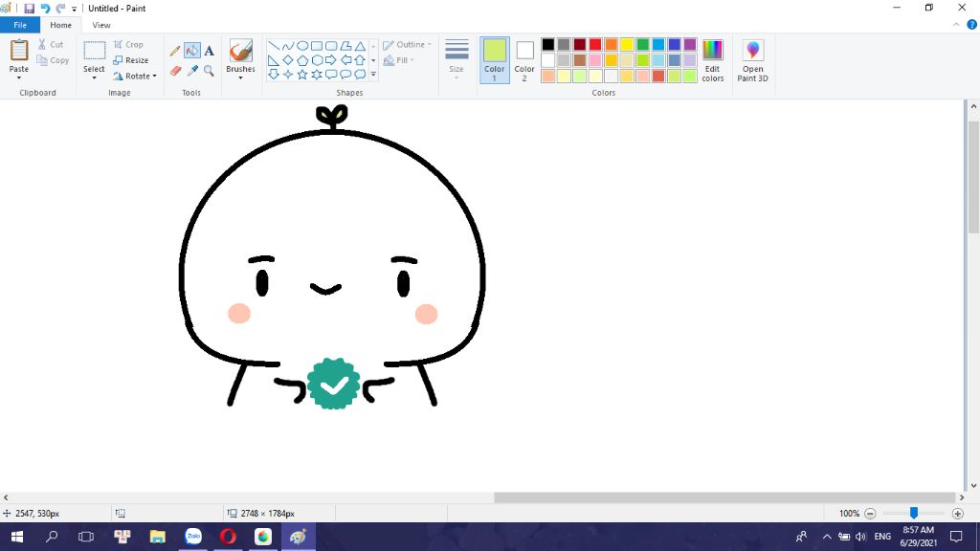
Task: Click the zoom slider handle
Action: [x=914, y=513]
